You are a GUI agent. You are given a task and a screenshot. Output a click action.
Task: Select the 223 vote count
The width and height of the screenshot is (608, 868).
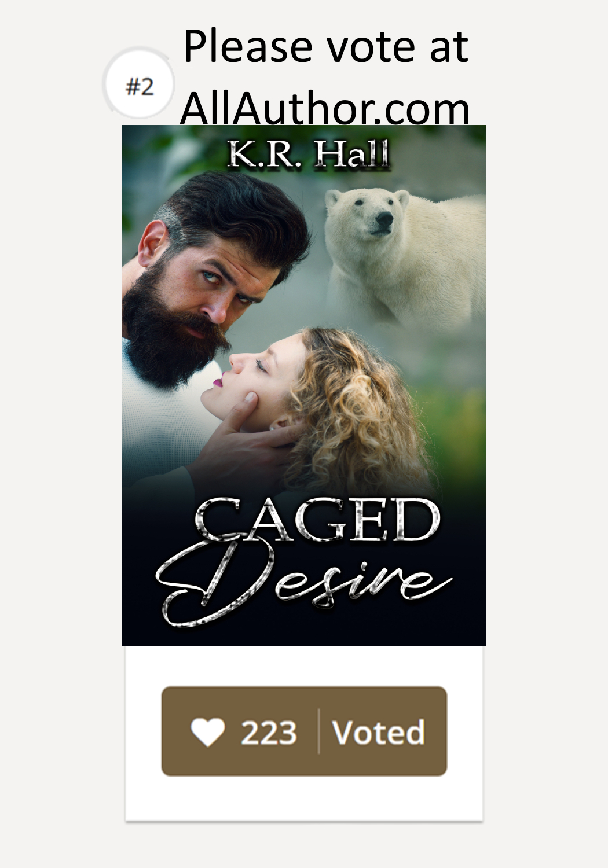(269, 733)
